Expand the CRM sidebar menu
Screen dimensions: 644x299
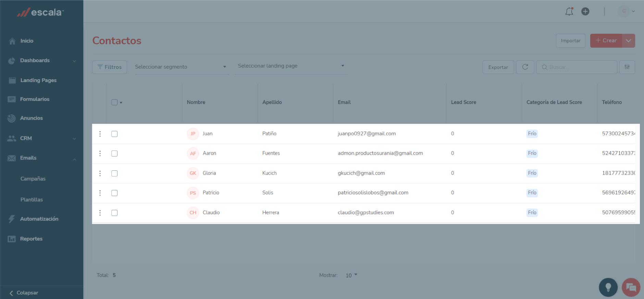pyautogui.click(x=41, y=138)
